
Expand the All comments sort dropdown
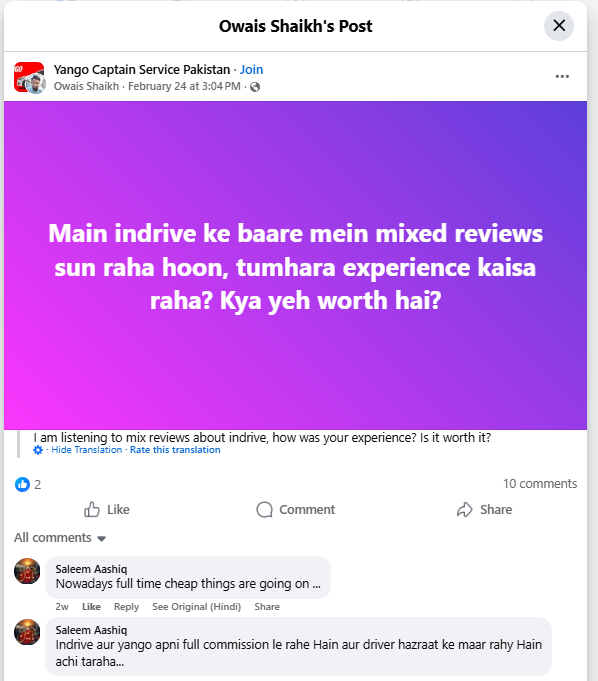point(60,538)
